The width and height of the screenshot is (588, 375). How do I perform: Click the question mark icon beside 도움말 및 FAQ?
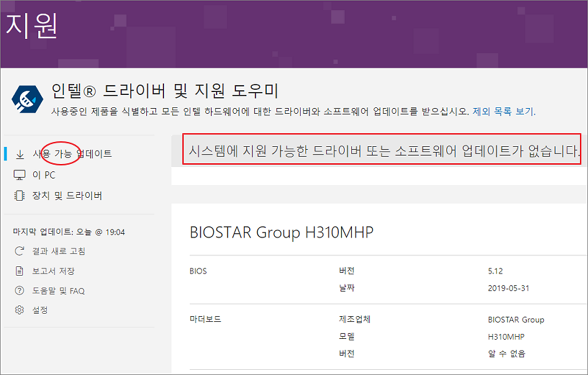[19, 291]
